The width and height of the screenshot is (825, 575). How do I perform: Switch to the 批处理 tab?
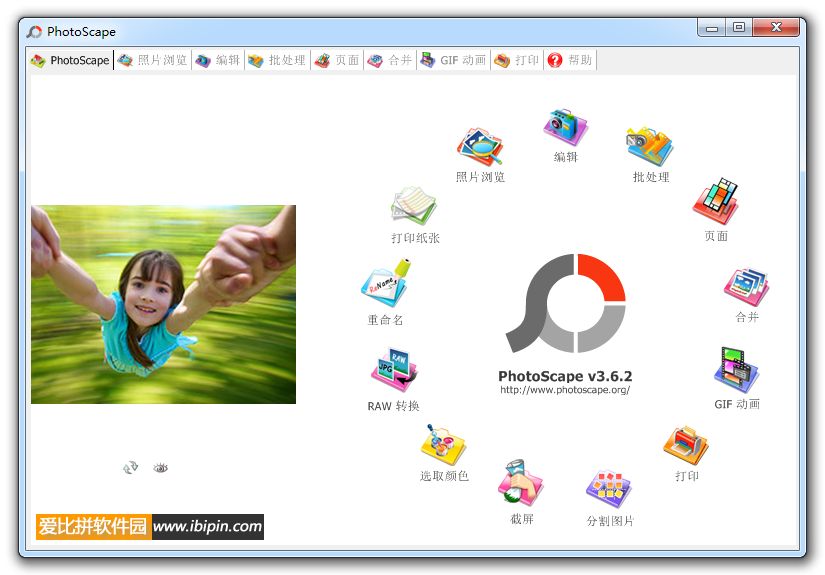pyautogui.click(x=278, y=60)
